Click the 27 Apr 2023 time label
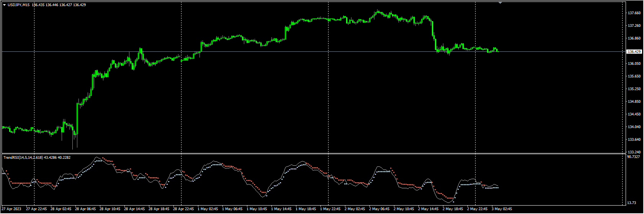Image resolution: width=644 pixels, height=214 pixels. pos(11,209)
